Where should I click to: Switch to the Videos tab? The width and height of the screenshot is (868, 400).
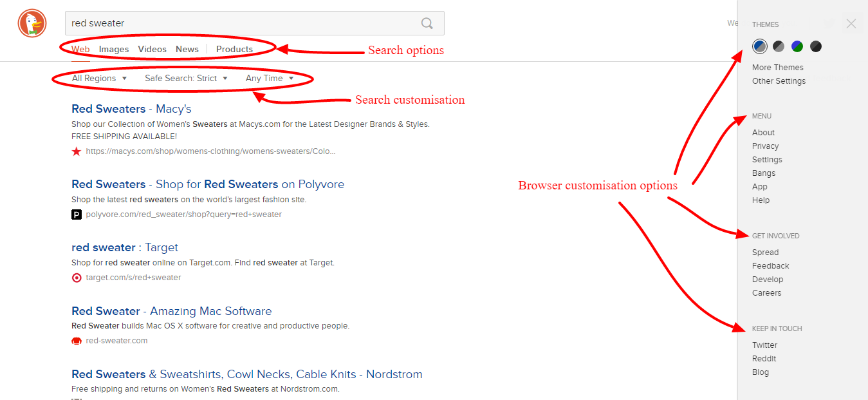click(152, 49)
